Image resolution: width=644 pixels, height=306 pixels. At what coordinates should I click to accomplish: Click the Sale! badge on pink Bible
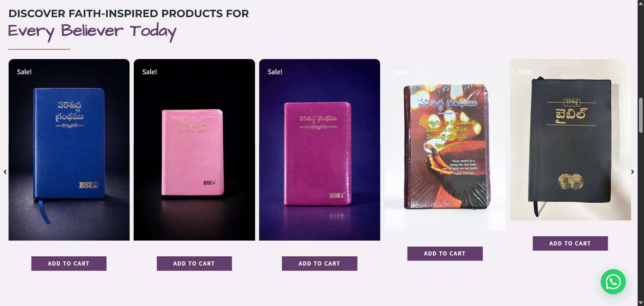tap(150, 72)
